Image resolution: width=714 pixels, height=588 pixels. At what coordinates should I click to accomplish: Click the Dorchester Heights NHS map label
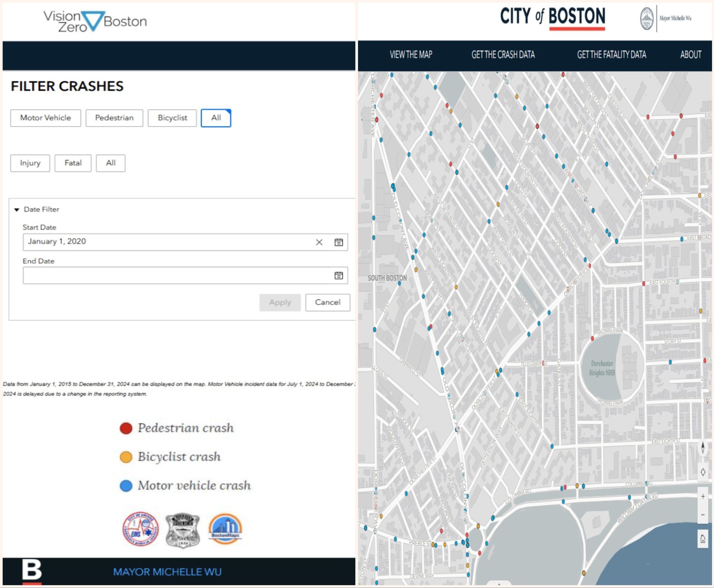coord(602,368)
